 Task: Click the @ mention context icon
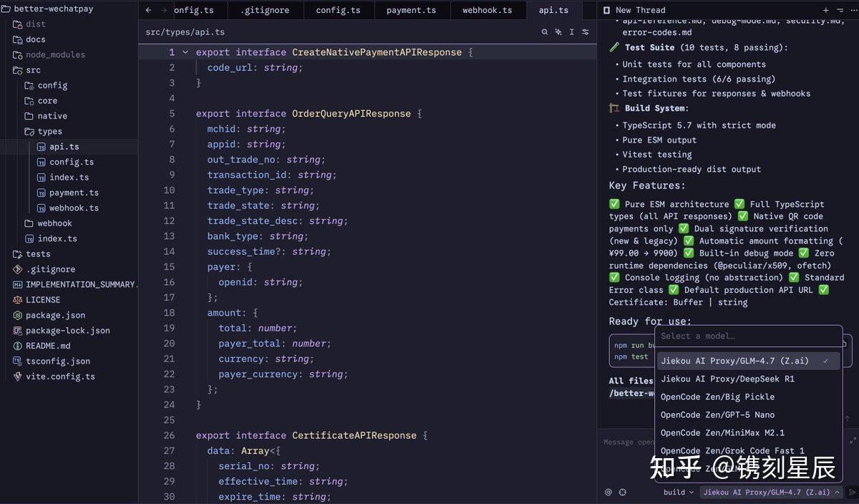(x=608, y=492)
